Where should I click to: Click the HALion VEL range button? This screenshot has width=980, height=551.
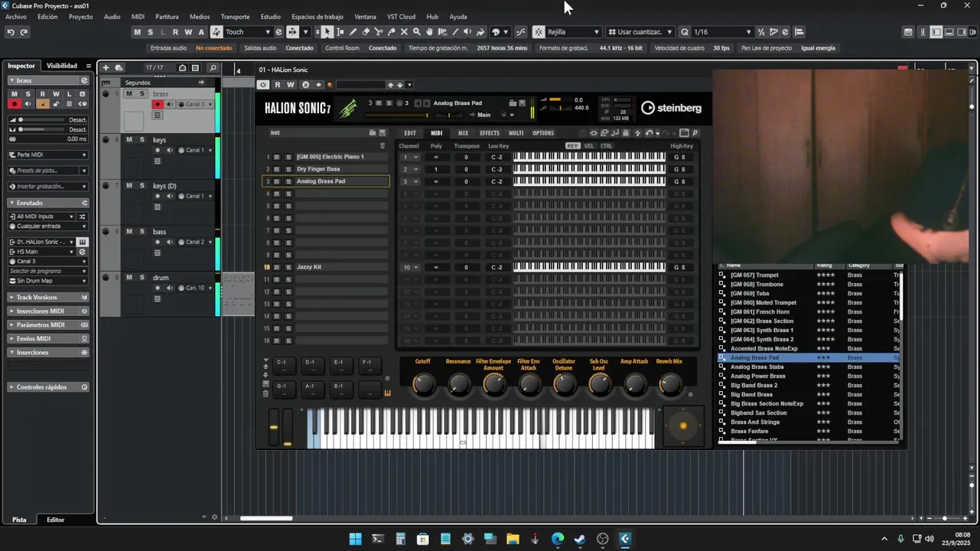589,145
